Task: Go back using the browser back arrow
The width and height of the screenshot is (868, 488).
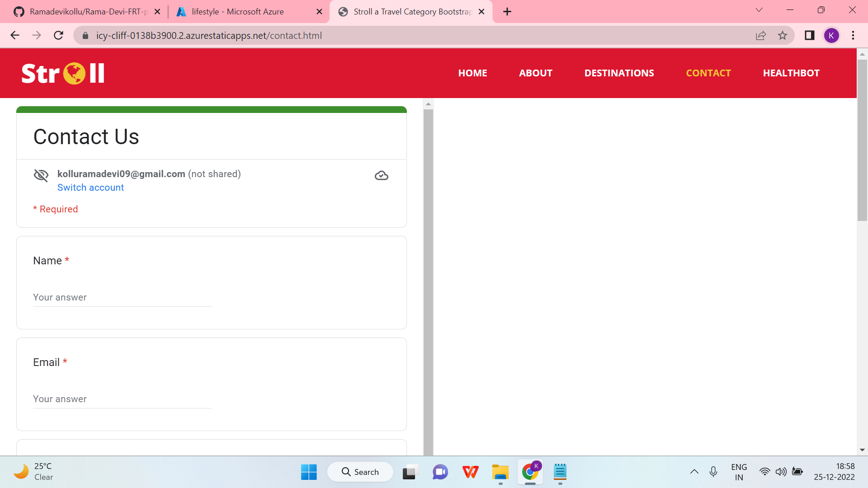Action: (15, 35)
